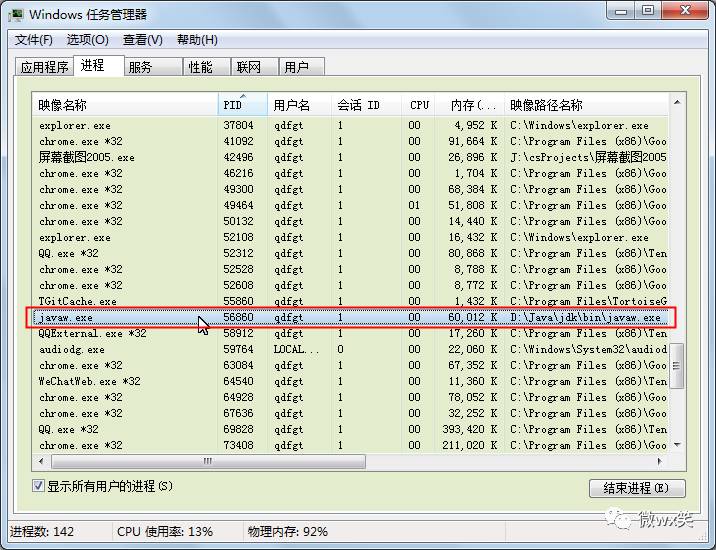Select QQ.exe with PID 69828

350,429
